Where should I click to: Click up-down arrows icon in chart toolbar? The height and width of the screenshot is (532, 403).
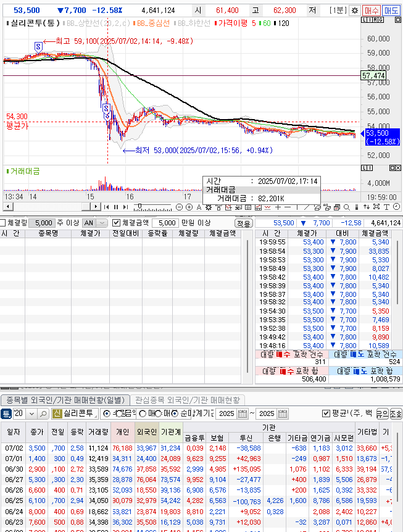click(x=367, y=207)
